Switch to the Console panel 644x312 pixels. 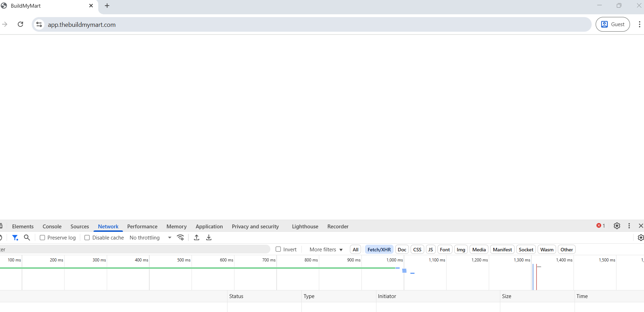pyautogui.click(x=52, y=227)
